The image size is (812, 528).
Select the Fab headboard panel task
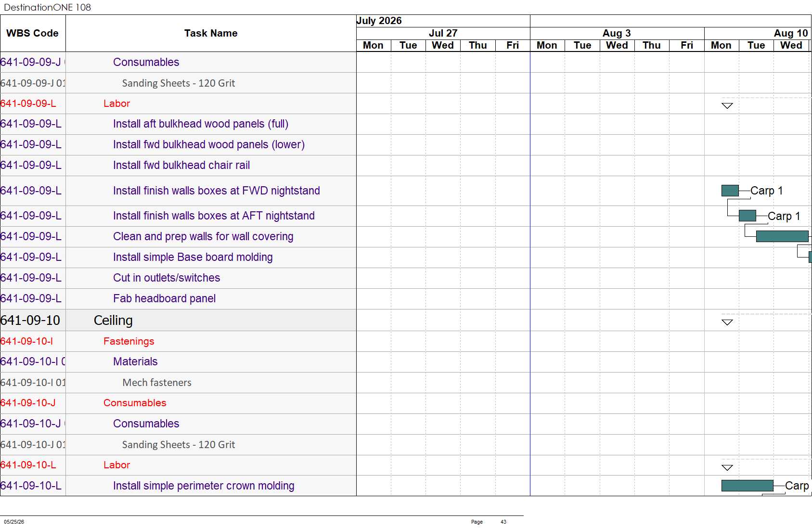164,299
